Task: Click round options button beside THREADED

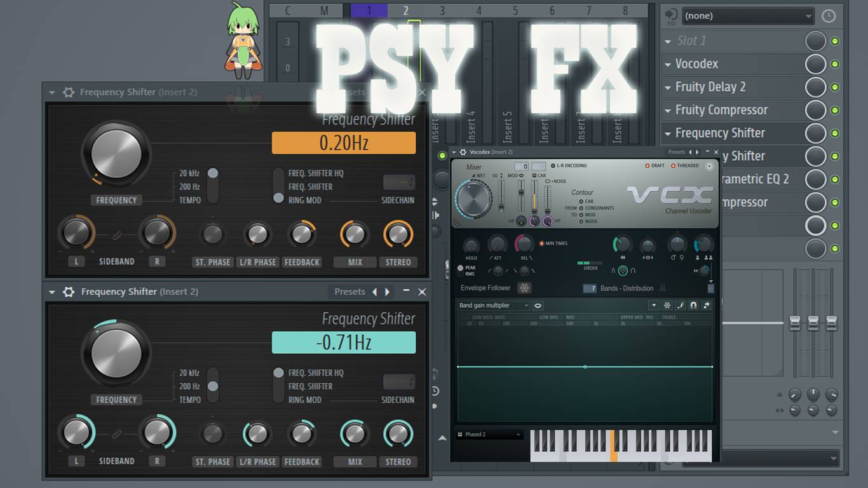Action: pos(710,166)
